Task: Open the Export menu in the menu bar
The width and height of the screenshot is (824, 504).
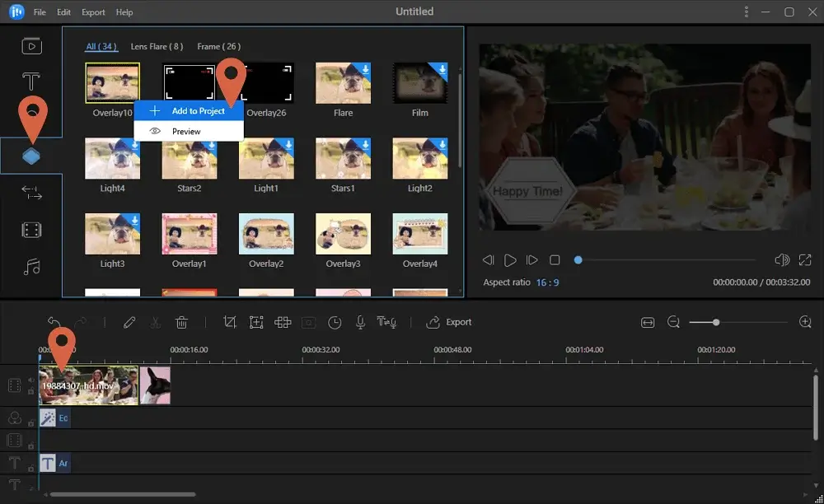Action: [92, 12]
